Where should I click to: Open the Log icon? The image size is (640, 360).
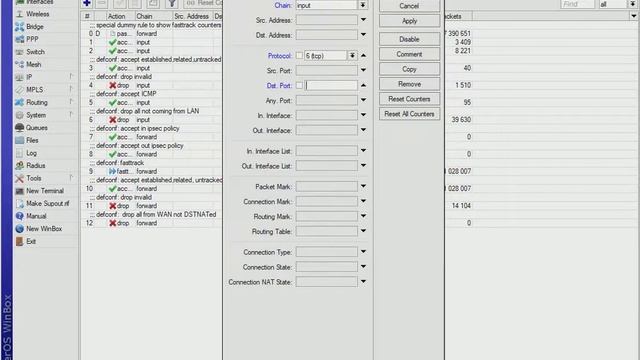click(19, 153)
